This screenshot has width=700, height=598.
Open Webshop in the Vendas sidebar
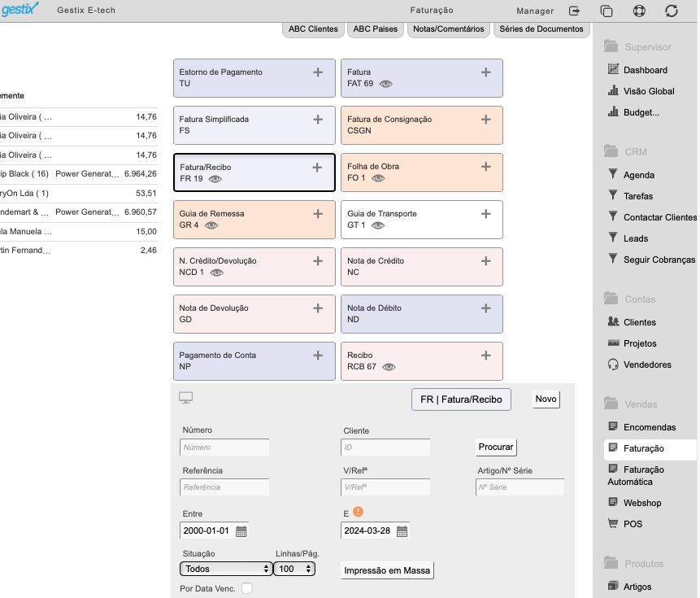click(634, 503)
